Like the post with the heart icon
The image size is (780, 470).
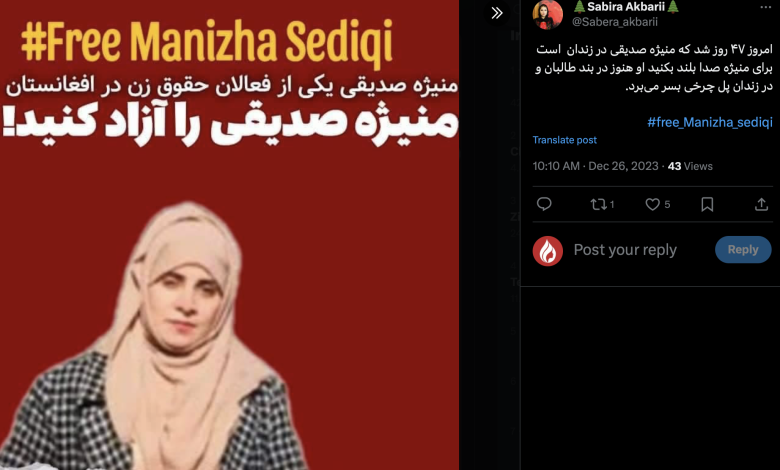[657, 204]
